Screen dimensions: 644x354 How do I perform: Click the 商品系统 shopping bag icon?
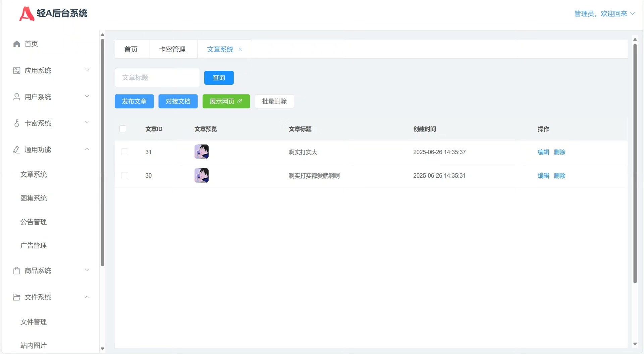[16, 271]
